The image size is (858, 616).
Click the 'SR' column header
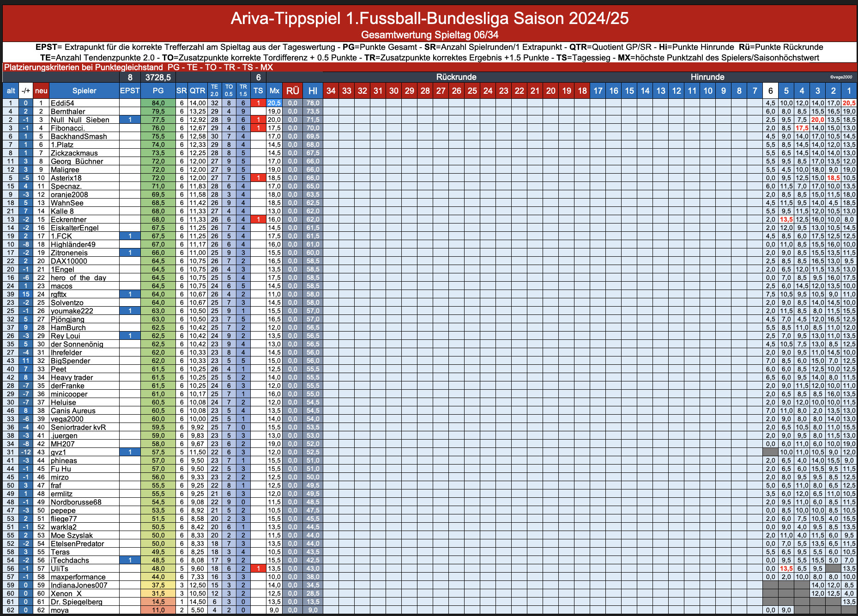point(181,91)
